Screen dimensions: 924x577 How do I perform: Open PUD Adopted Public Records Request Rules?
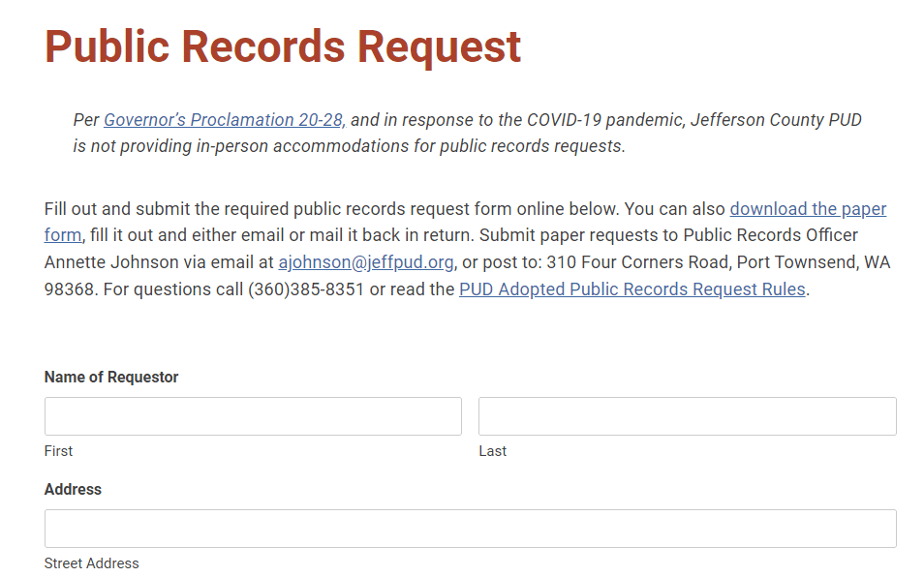[631, 289]
